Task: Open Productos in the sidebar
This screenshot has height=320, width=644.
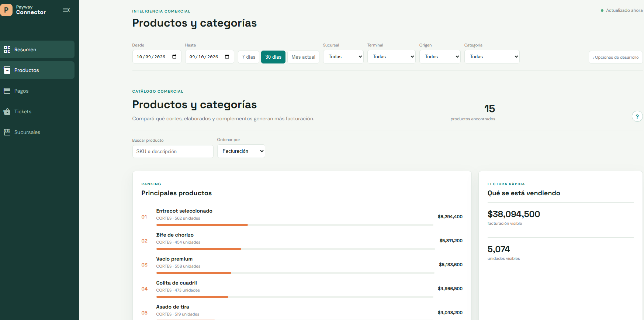Action: click(x=37, y=70)
